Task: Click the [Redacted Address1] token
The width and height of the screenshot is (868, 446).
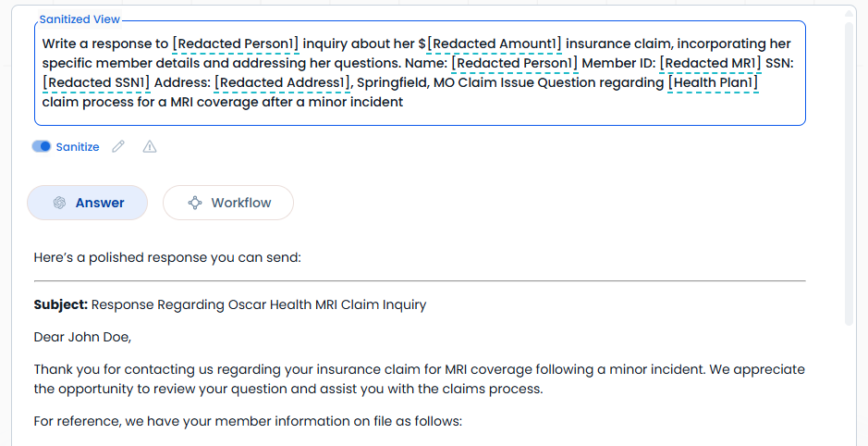Action: (x=282, y=82)
